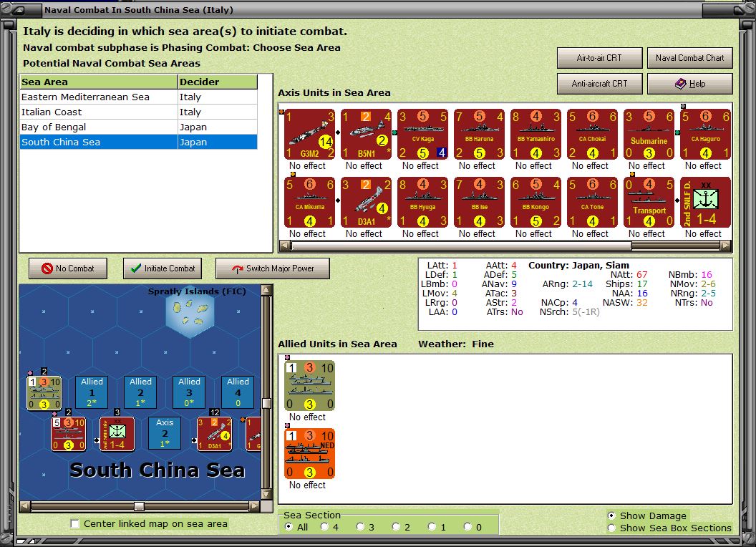Open the Help button
This screenshot has height=547, width=756.
[689, 84]
